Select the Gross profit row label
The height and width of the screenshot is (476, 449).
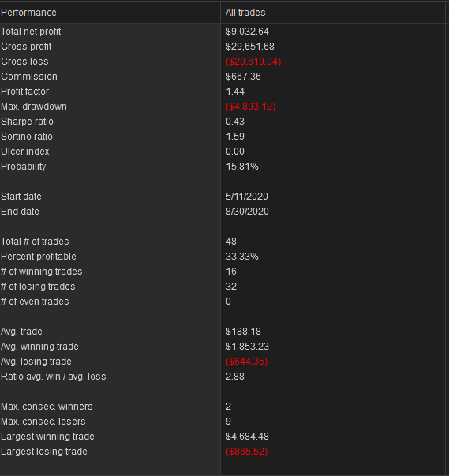point(26,47)
